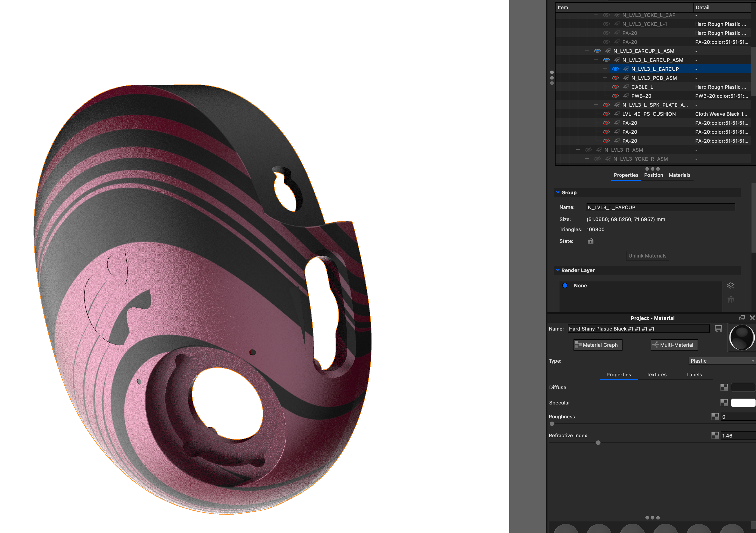Show the CABLE_L part
This screenshot has height=533, width=756.
pyautogui.click(x=615, y=87)
